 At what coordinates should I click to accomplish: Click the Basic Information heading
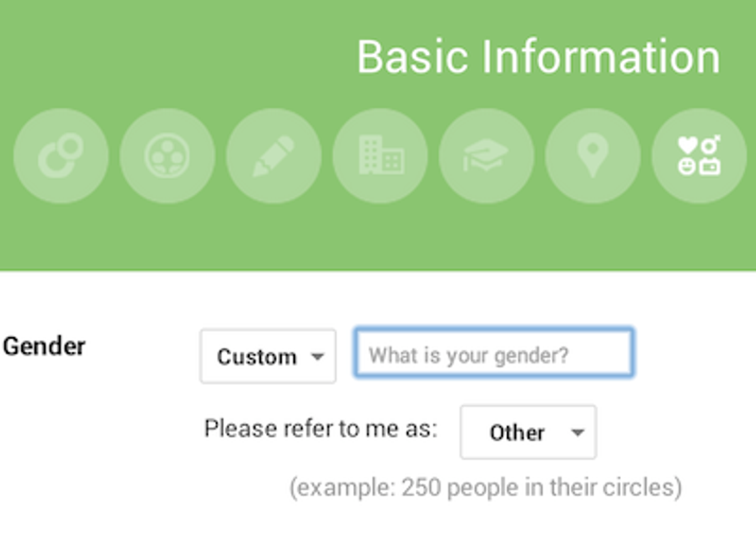pos(538,57)
